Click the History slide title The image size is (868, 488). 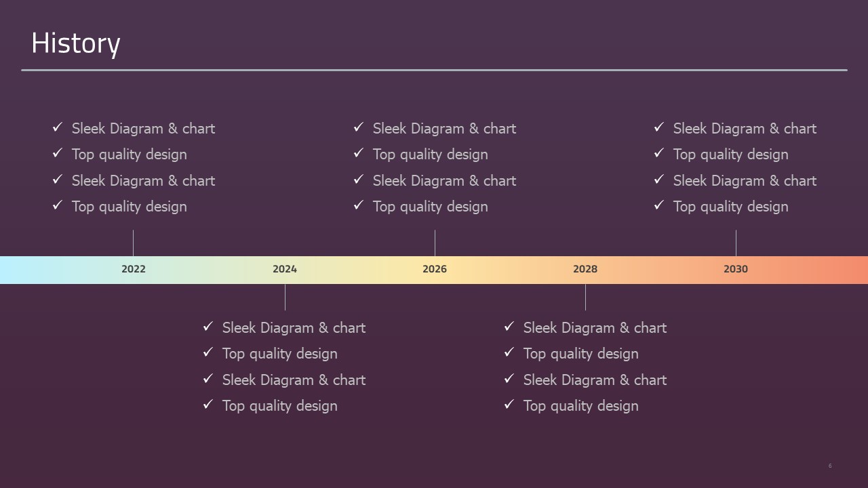[76, 43]
